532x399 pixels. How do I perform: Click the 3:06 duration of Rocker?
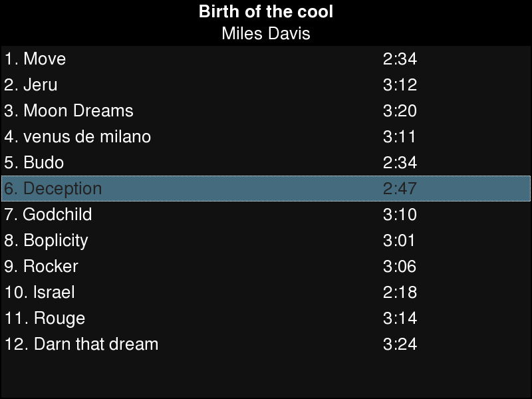pos(400,266)
